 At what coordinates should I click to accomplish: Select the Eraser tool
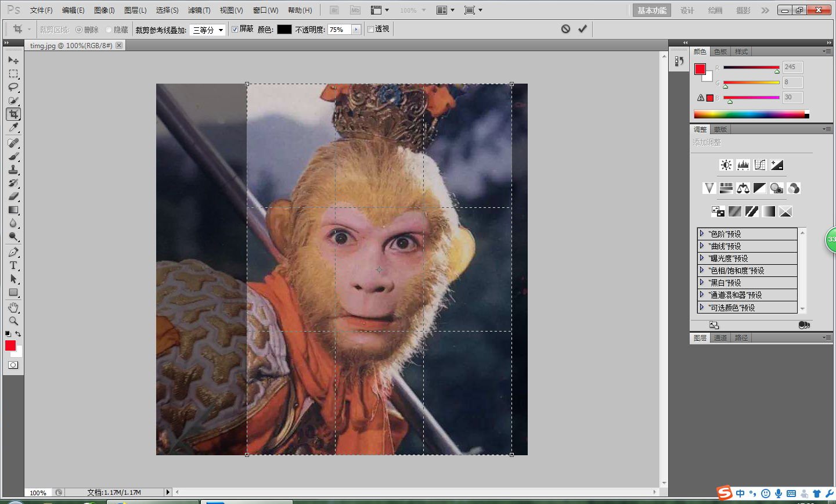coord(13,196)
